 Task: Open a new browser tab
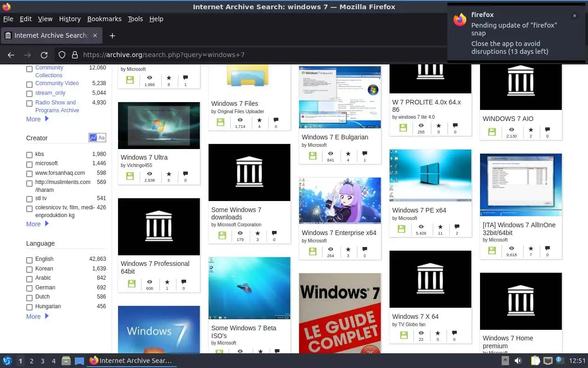click(x=112, y=35)
